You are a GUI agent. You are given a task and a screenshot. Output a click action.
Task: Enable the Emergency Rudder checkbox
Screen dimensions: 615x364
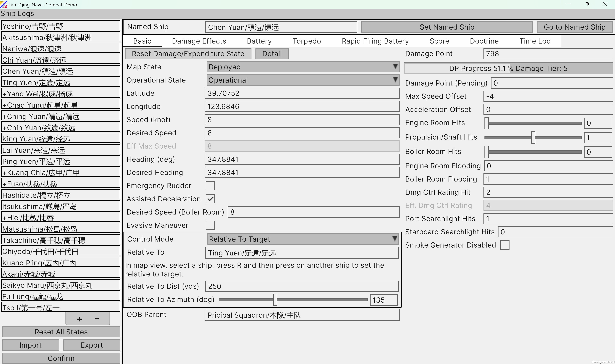click(x=210, y=186)
